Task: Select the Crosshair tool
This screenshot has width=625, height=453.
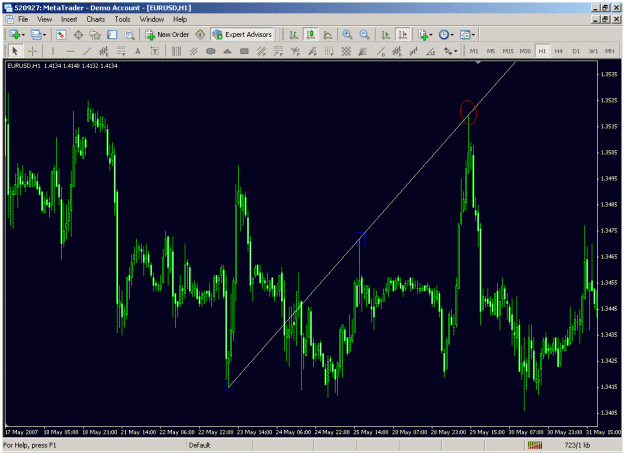Action: (33, 51)
